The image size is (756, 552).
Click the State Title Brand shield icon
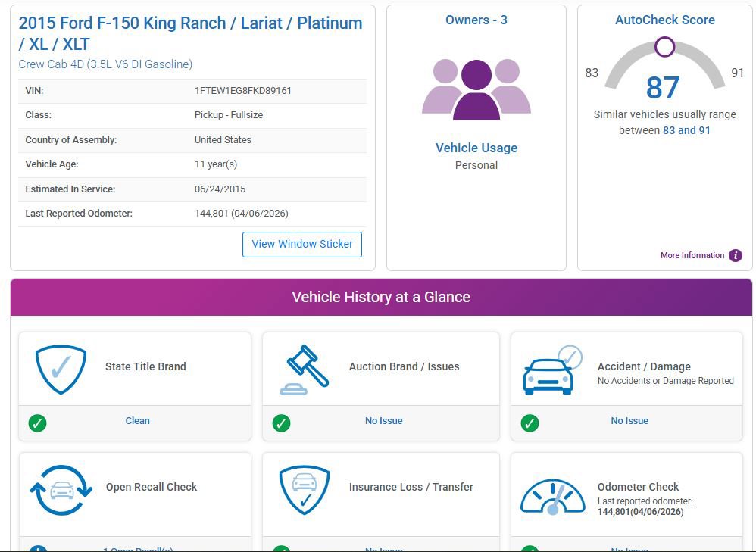click(61, 370)
